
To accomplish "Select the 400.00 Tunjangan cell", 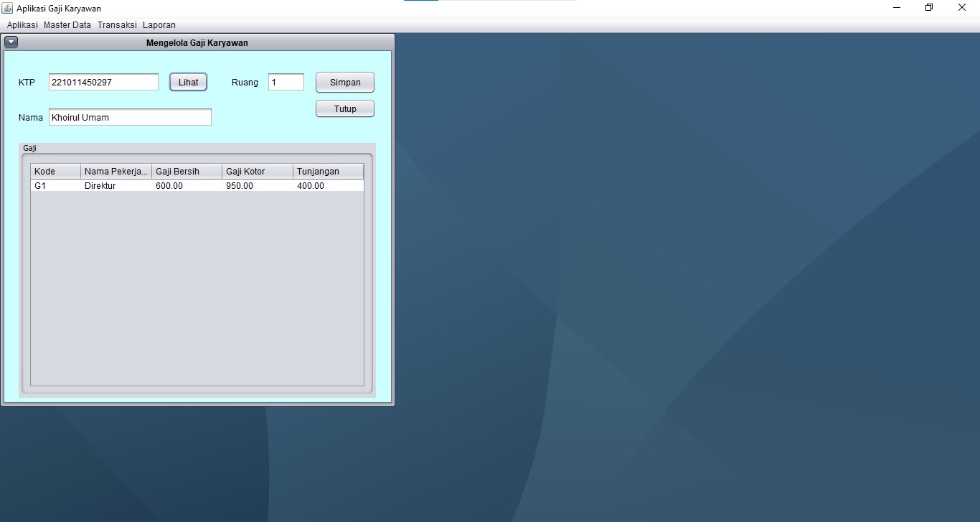I will click(x=329, y=186).
